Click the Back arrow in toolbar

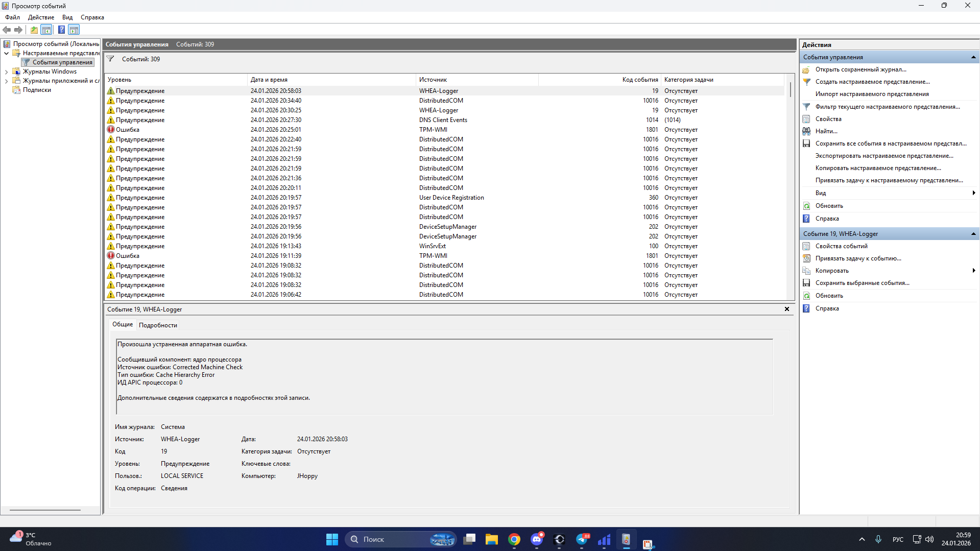pos(7,30)
